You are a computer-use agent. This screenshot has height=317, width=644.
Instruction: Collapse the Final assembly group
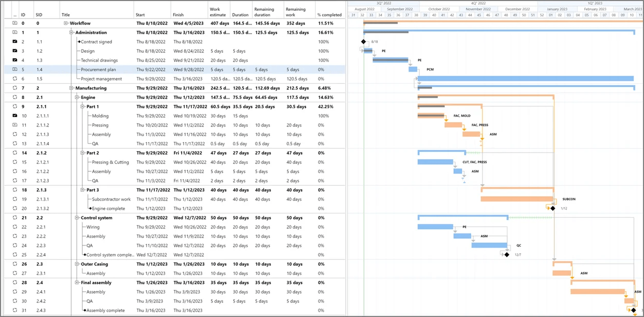coord(77,283)
